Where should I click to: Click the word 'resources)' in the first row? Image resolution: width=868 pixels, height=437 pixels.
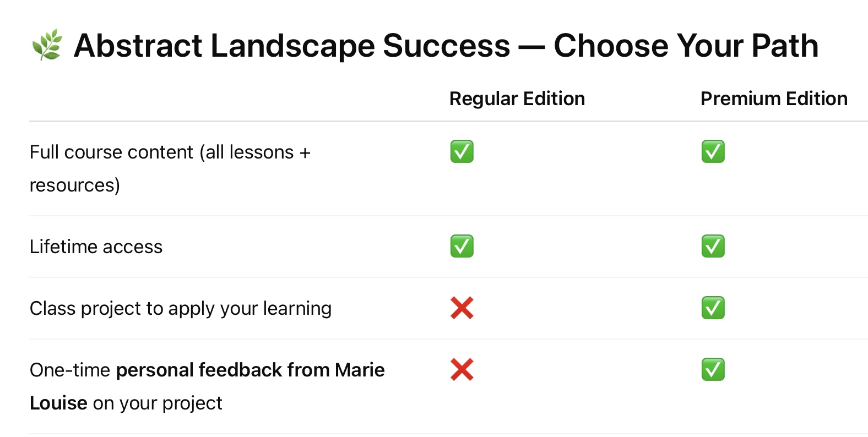(x=74, y=185)
